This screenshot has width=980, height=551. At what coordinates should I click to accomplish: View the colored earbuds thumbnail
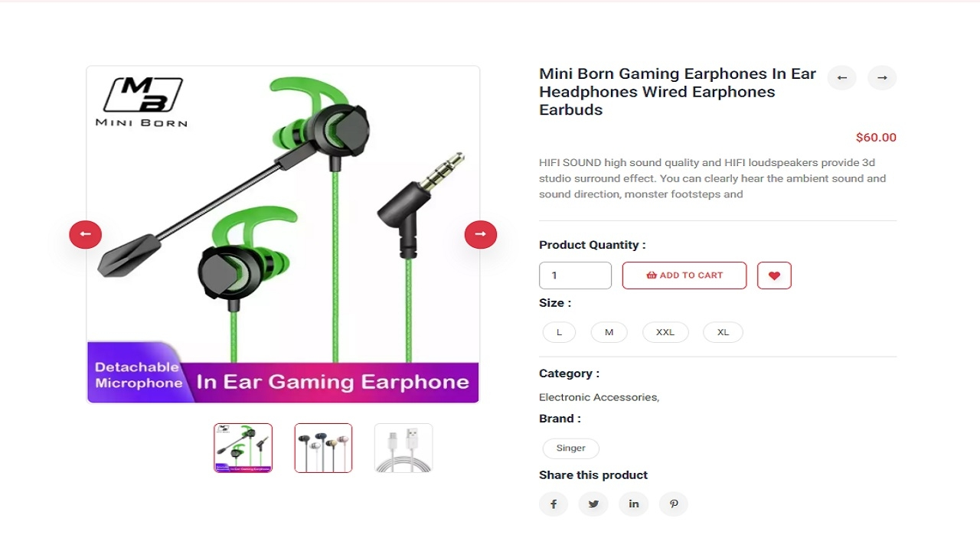coord(323,448)
